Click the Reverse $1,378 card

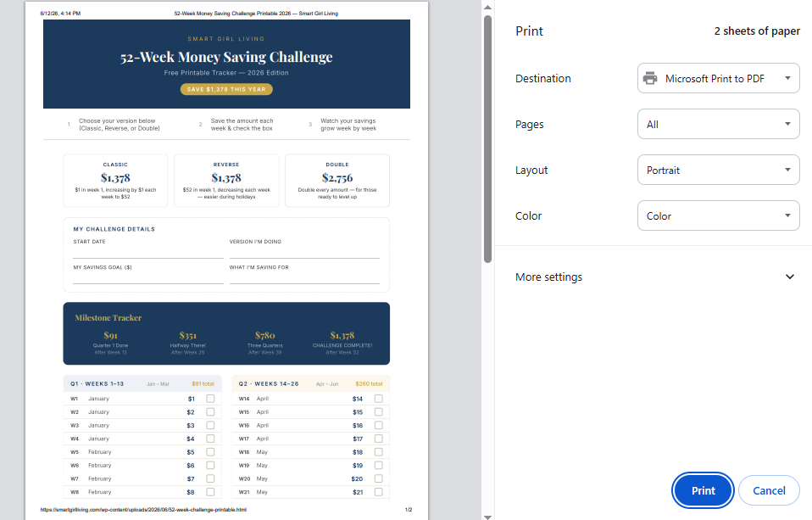click(x=226, y=181)
